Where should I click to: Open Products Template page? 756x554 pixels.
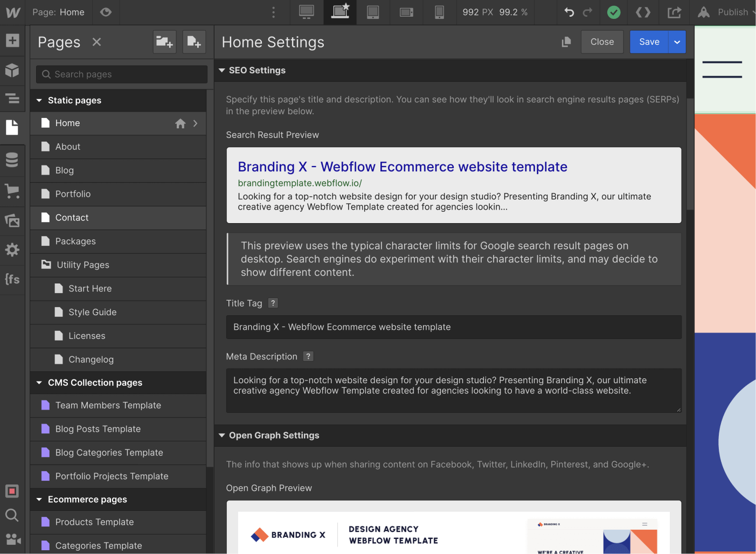coord(118,522)
